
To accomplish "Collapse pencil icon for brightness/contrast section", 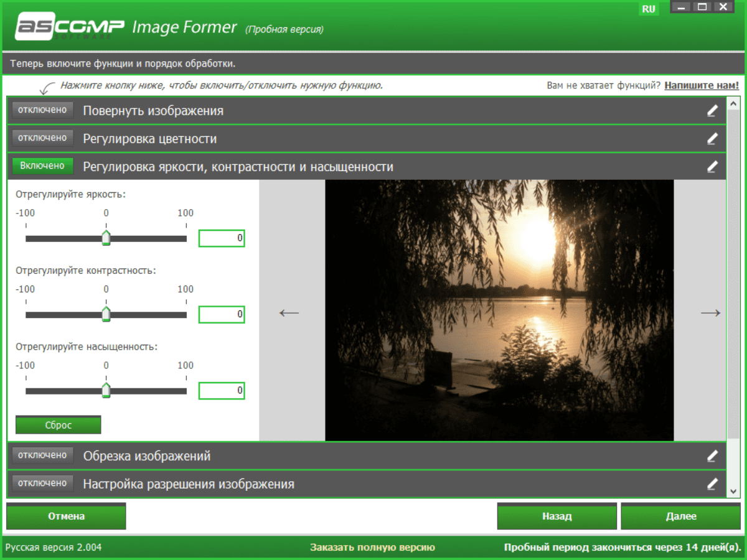I will pyautogui.click(x=712, y=166).
